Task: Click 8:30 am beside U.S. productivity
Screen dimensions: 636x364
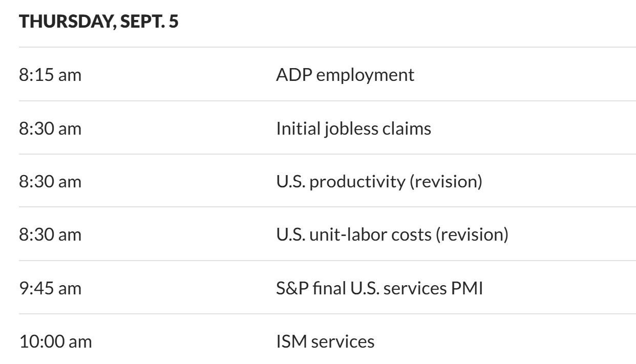Action: click(50, 182)
